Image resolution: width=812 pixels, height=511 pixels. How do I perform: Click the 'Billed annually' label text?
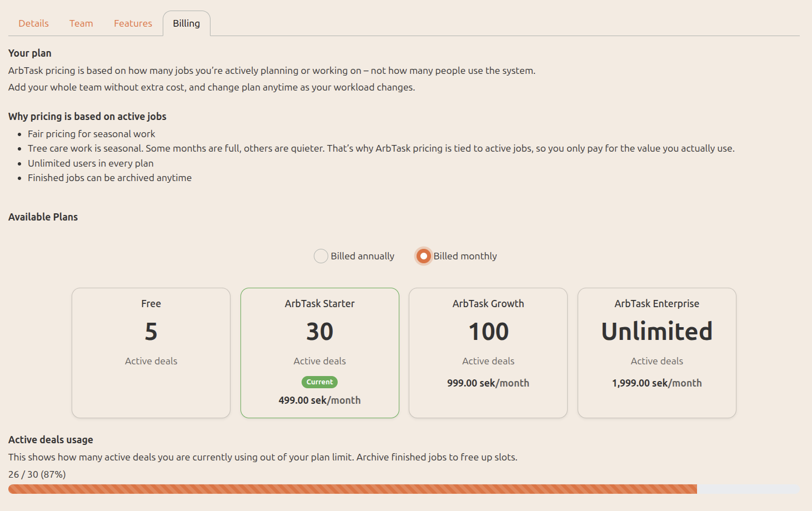pyautogui.click(x=362, y=256)
